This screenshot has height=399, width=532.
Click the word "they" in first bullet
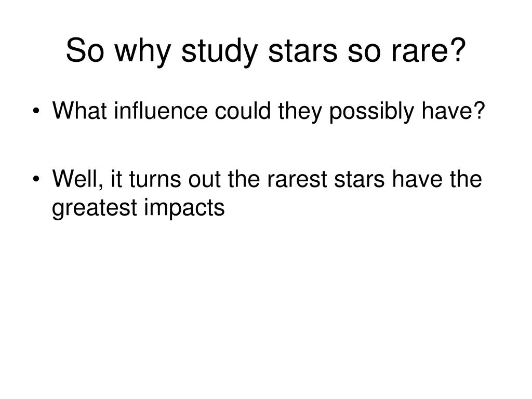[x=300, y=112]
